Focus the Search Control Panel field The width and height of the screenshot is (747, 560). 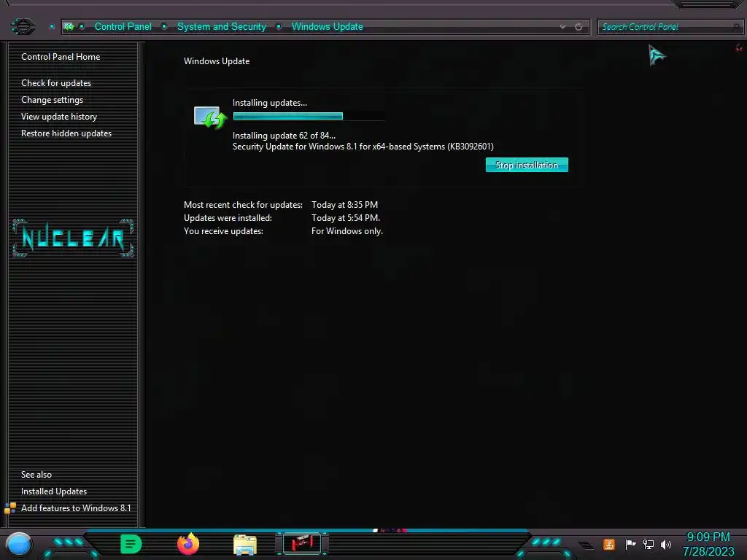click(670, 27)
